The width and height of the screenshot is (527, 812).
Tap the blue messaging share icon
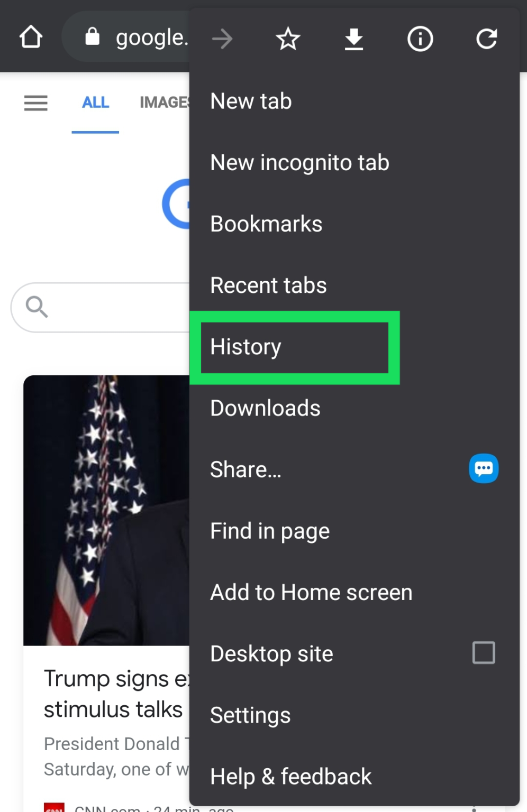click(483, 468)
